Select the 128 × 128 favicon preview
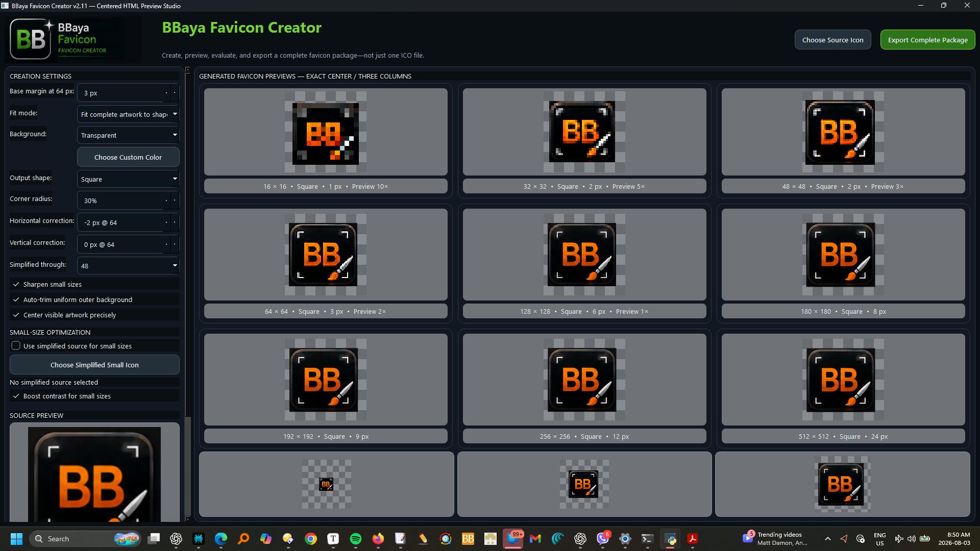Viewport: 980px width, 551px height. point(584,255)
